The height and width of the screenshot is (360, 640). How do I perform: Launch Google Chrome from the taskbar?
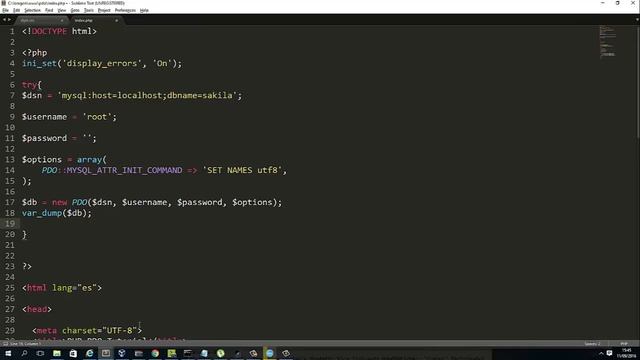coord(155,353)
